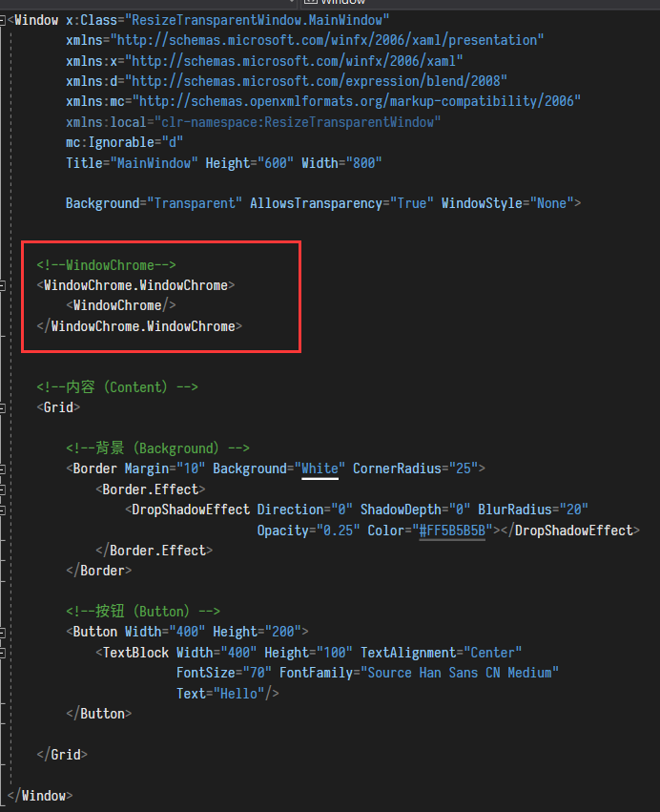Image resolution: width=660 pixels, height=812 pixels.
Task: Click the "Source Han Sans CN Medium" font value
Action: tap(460, 673)
